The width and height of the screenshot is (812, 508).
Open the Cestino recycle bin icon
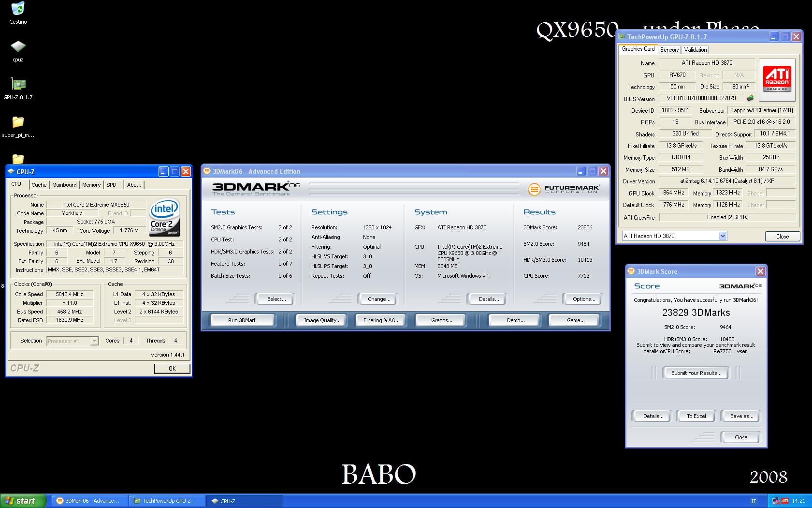[18, 13]
